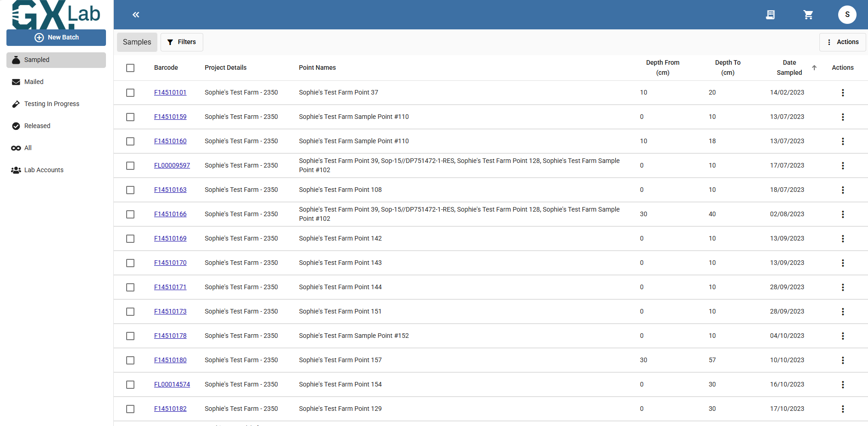Check the box for barcode F14510159
Viewport: 868px width, 426px height.
click(x=130, y=117)
